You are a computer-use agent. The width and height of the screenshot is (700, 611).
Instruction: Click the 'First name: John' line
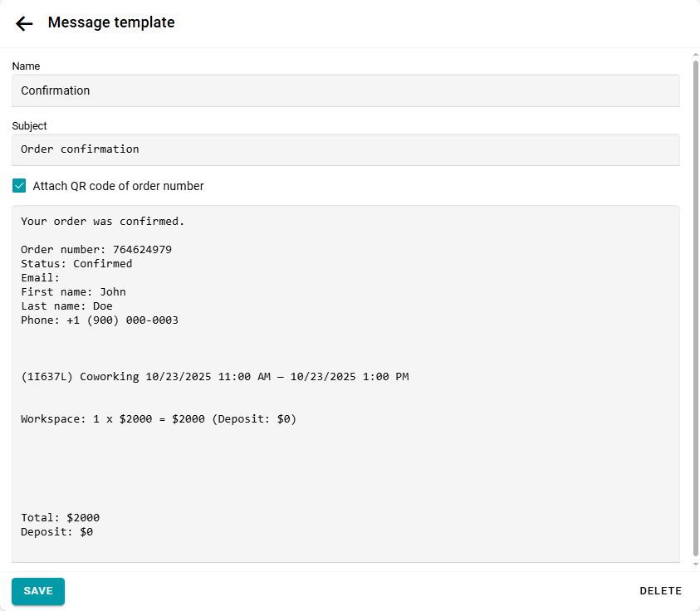73,292
